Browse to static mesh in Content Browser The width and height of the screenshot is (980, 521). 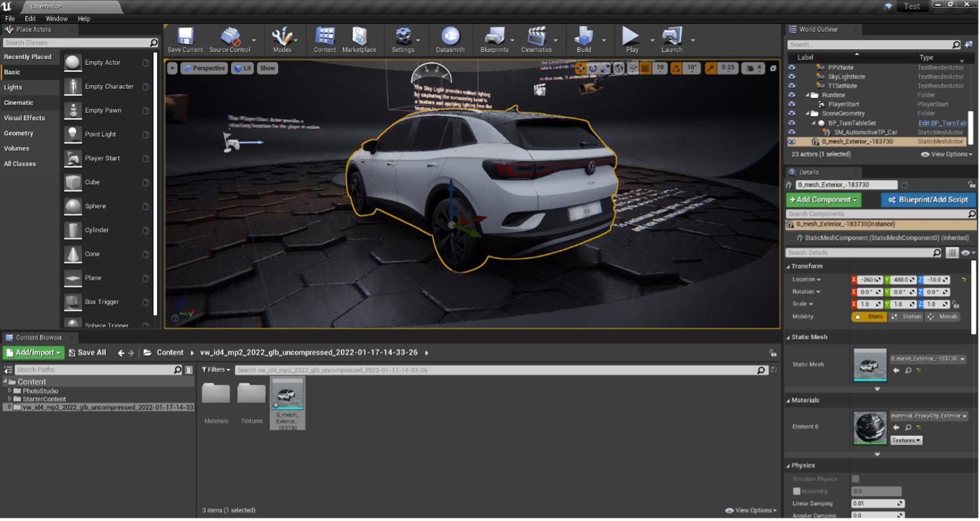pyautogui.click(x=908, y=370)
